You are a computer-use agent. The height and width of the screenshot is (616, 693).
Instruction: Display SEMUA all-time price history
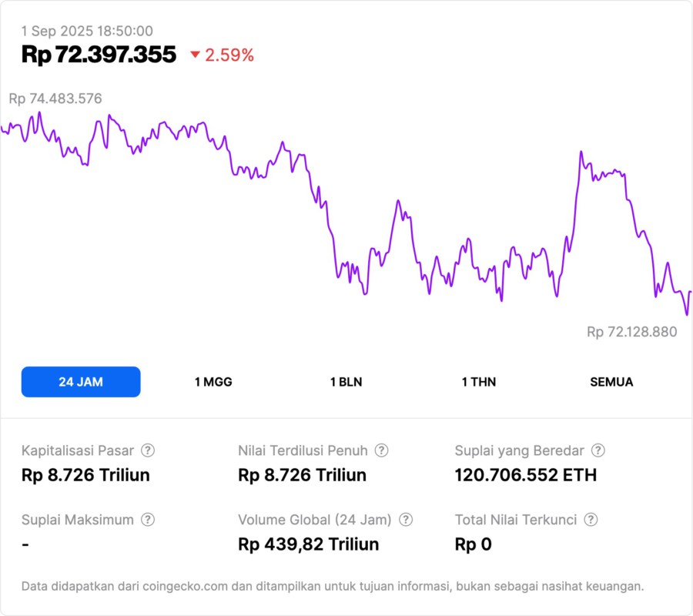coord(611,382)
